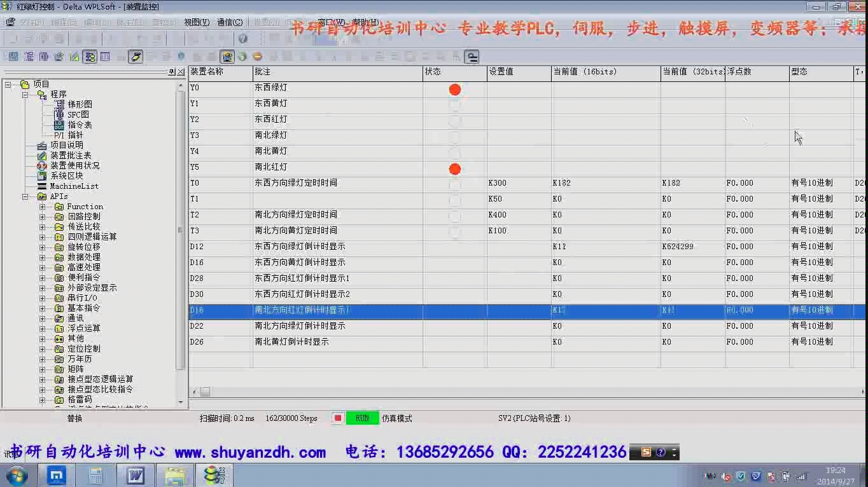Click the highlighted monitor icon ending the lower toolbar
The image size is (868, 487).
(x=472, y=57)
